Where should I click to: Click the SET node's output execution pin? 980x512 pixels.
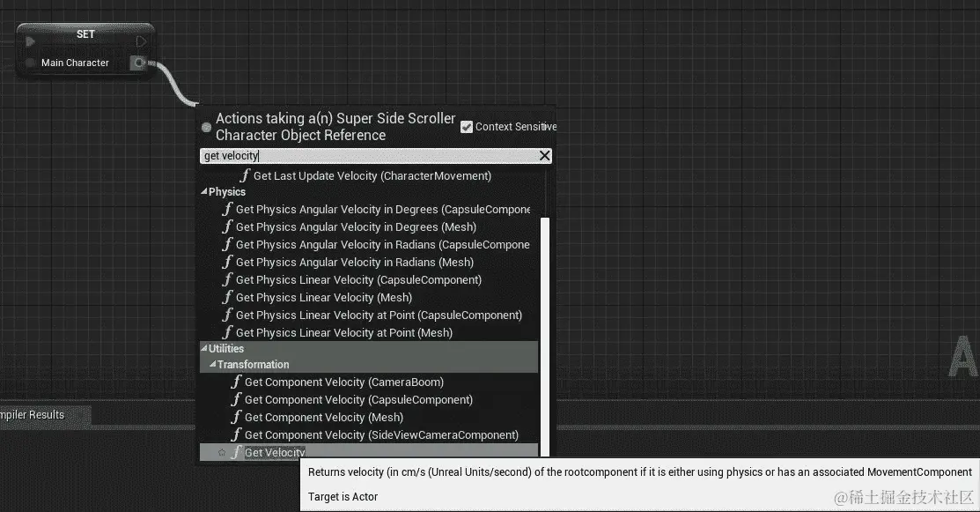tap(141, 42)
